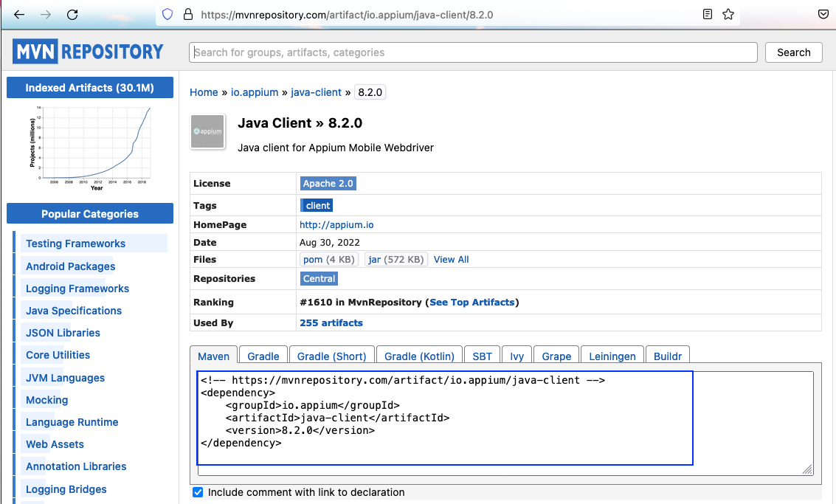Click the MVN Repository logo
This screenshot has width=836, height=504.
88,52
